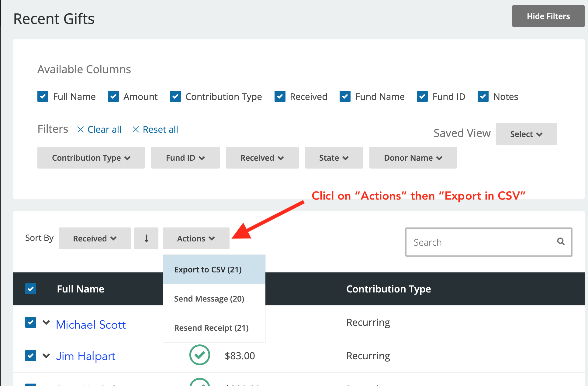Expand Jim Halpart row chevron
Viewport: 588px width, 386px height.
[x=46, y=356]
